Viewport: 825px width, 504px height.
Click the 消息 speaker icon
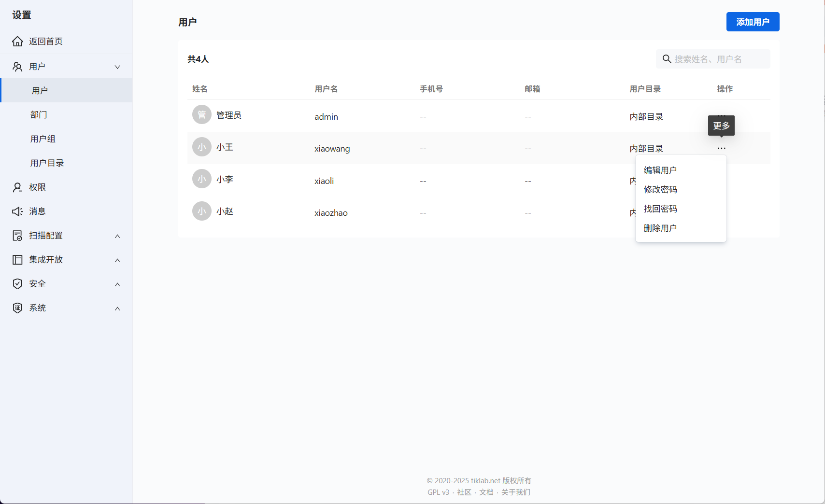tap(17, 211)
